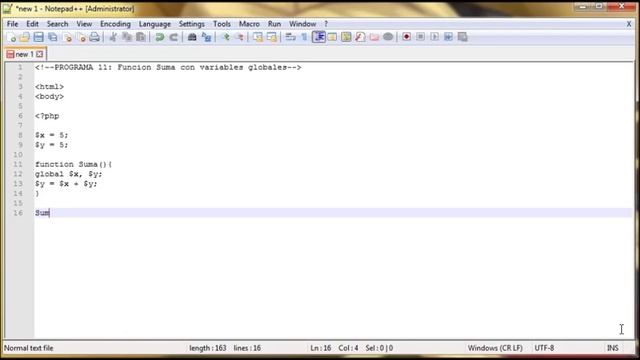Print the document with printer icon
This screenshot has height=360, width=640.
coord(94,38)
